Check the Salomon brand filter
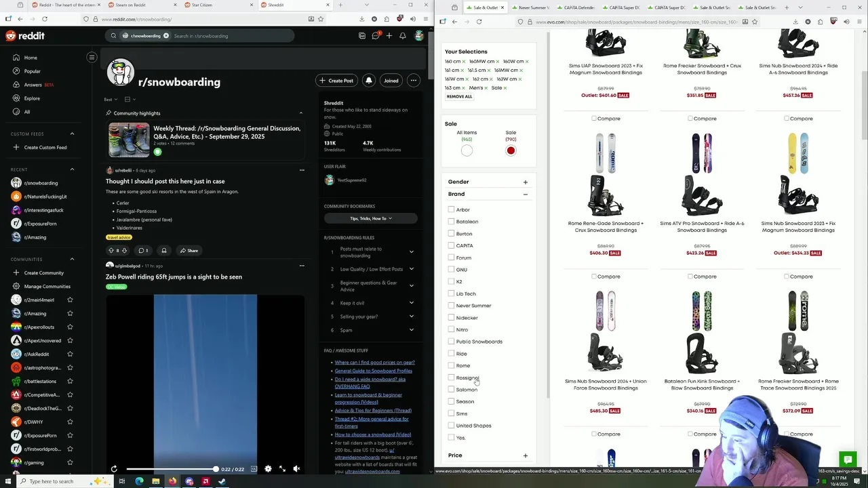868x488 pixels. pos(451,390)
